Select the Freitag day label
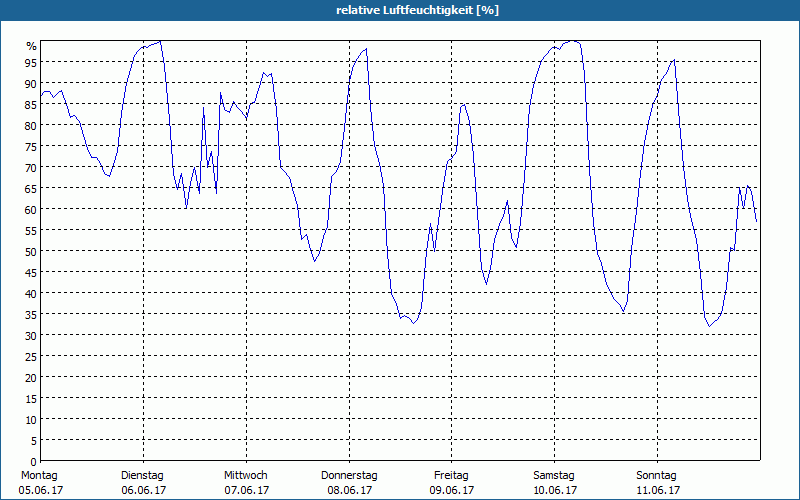This screenshot has height=500, width=800. (x=451, y=475)
